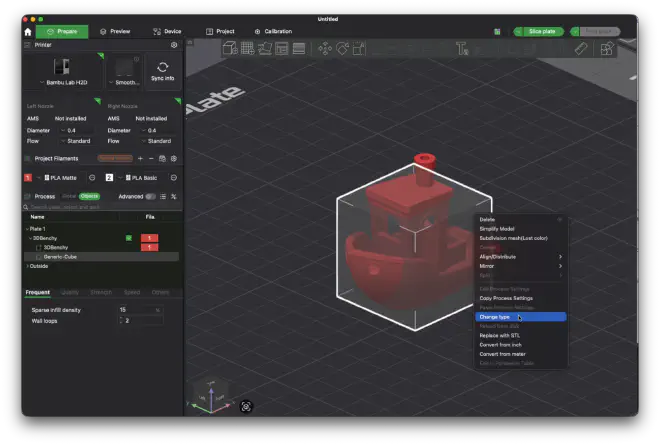
Task: Click the calendar icon near Slice plate
Action: pyautogui.click(x=497, y=32)
